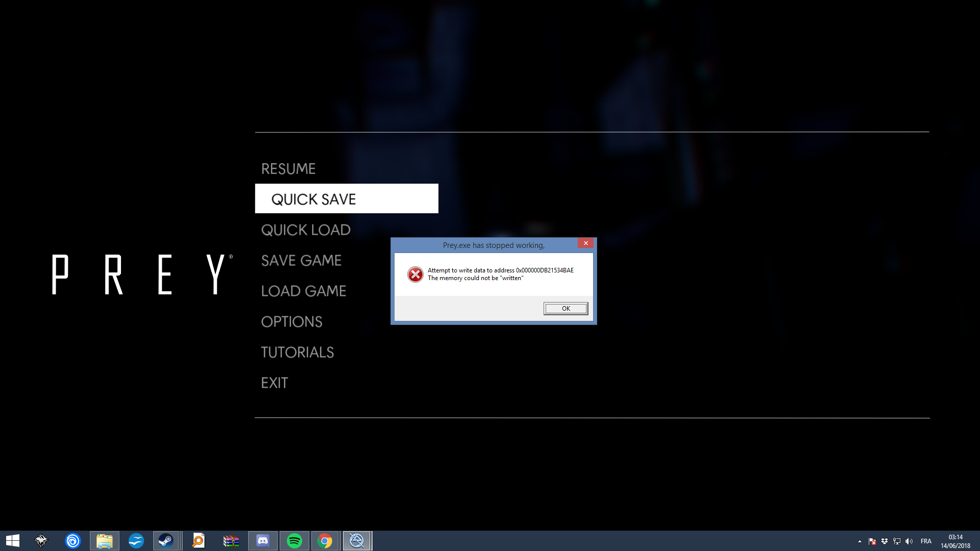This screenshot has width=980, height=551.
Task: Open WinRAR from the taskbar
Action: pyautogui.click(x=230, y=540)
